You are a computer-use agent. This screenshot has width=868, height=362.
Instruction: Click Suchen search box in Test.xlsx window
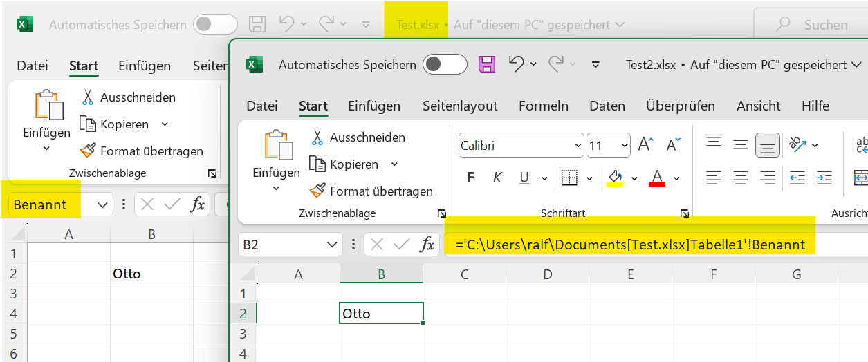tap(811, 25)
